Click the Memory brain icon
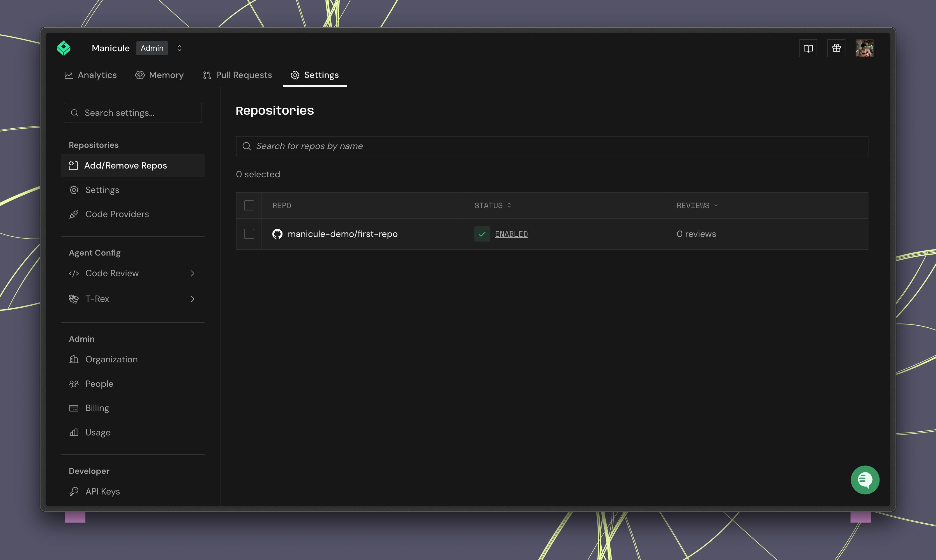This screenshot has width=936, height=560. [140, 75]
